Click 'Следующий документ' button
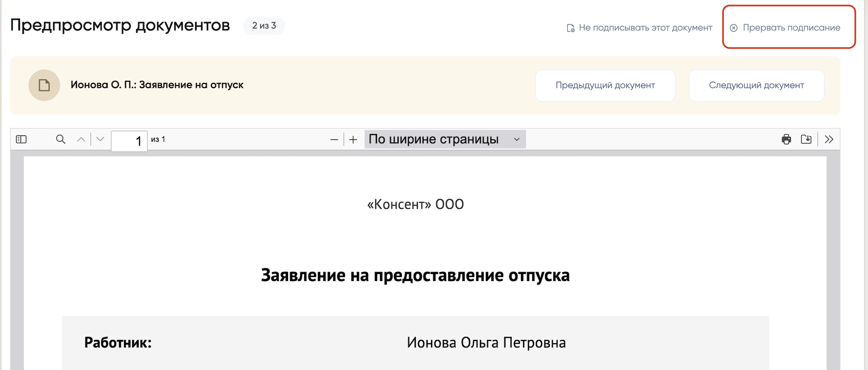 tap(756, 85)
